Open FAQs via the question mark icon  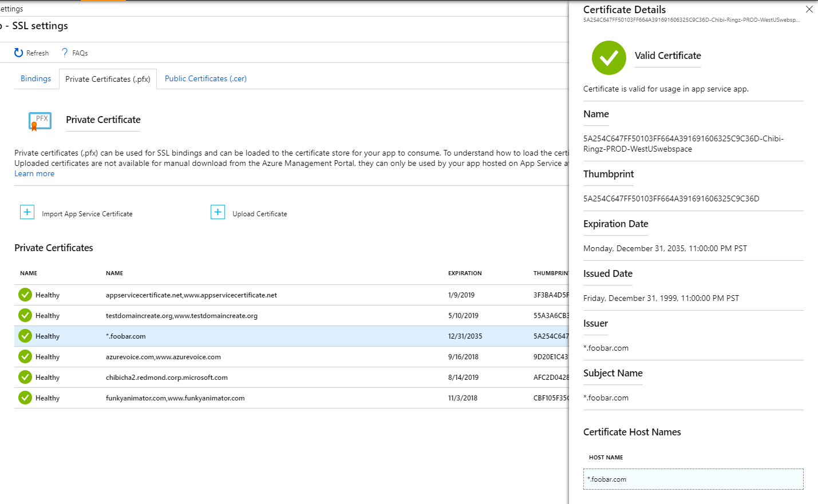pyautogui.click(x=65, y=53)
